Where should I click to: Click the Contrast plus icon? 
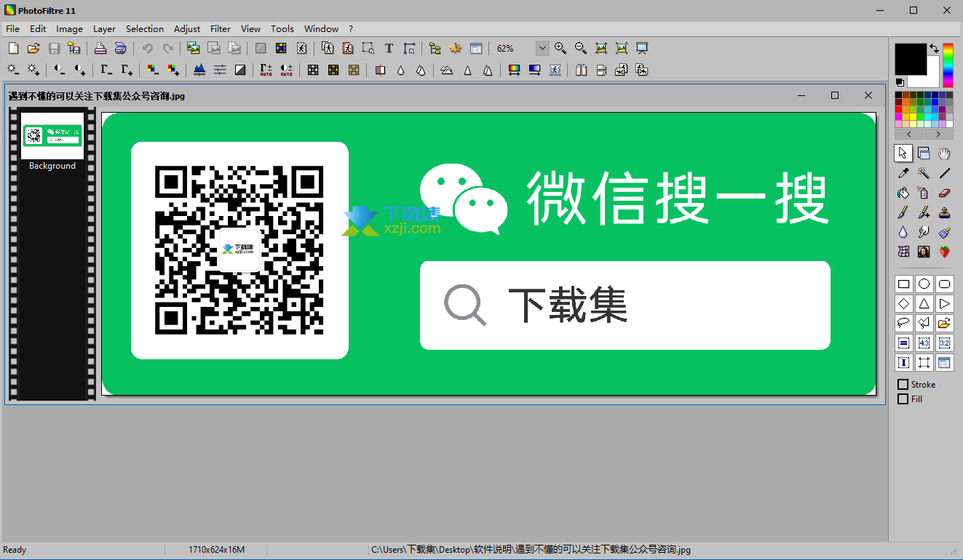80,70
